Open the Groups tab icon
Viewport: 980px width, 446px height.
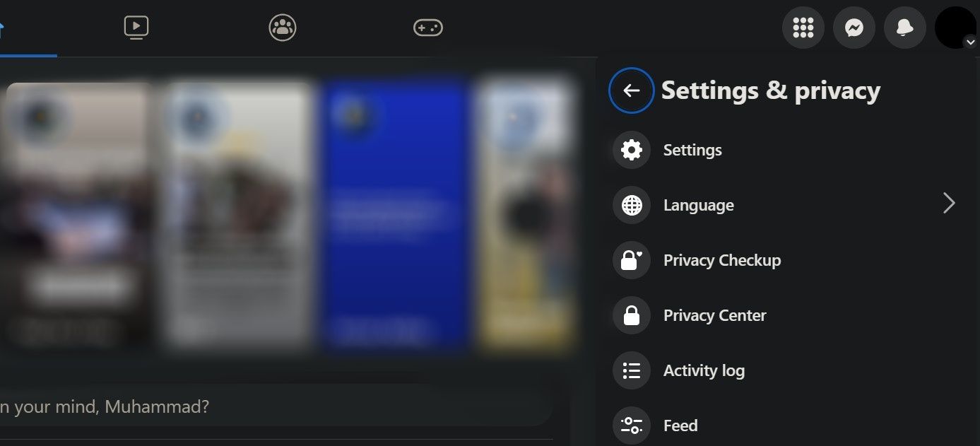[x=282, y=28]
